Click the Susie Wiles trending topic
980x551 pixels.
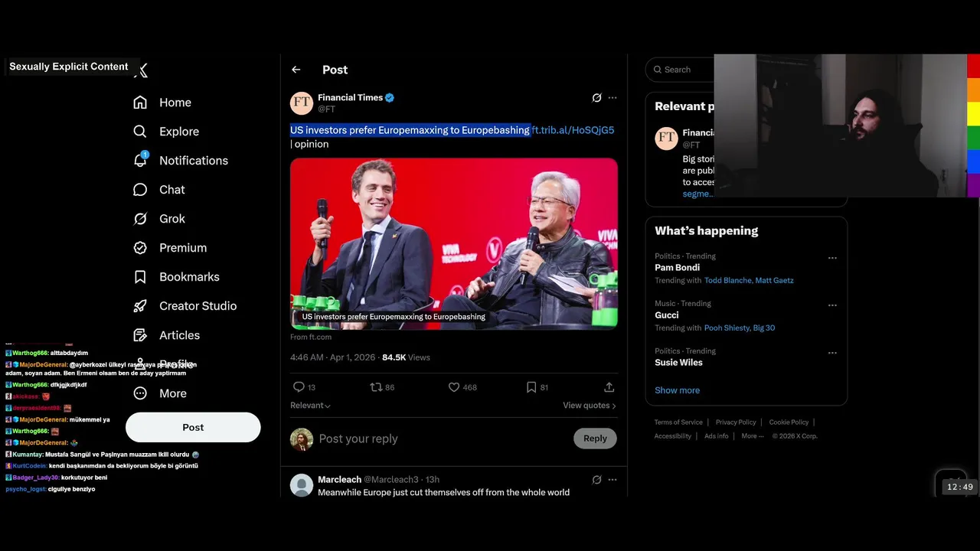(678, 363)
